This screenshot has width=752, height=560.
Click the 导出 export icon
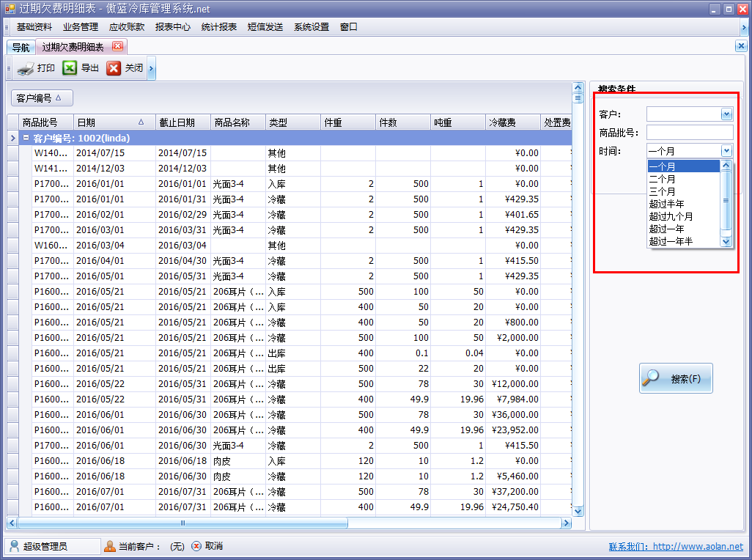point(69,67)
